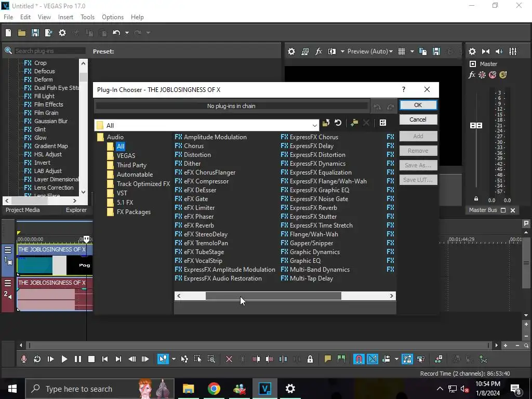The image size is (532, 399).
Task: Open the Options menu
Action: 113,17
